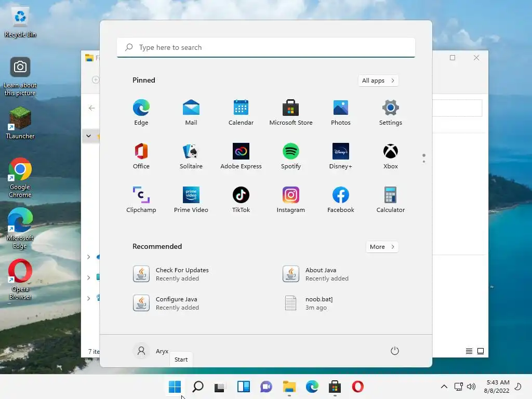
Task: Click the back arrow in File Explorer
Action: point(91,108)
